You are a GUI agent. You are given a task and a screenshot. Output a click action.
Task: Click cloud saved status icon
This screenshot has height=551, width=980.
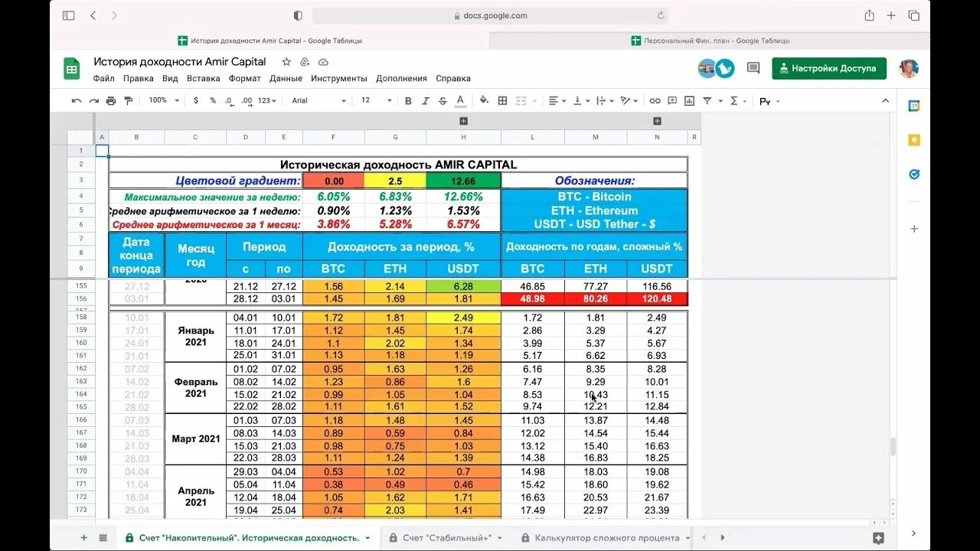point(323,61)
